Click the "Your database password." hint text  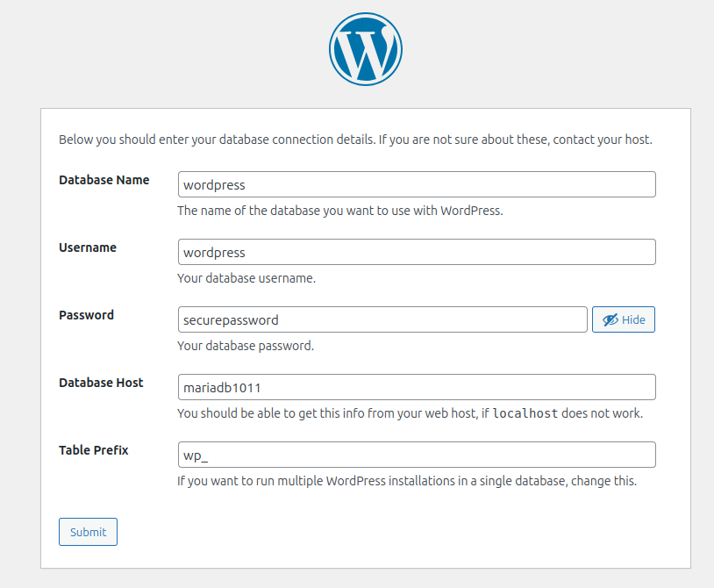(246, 346)
